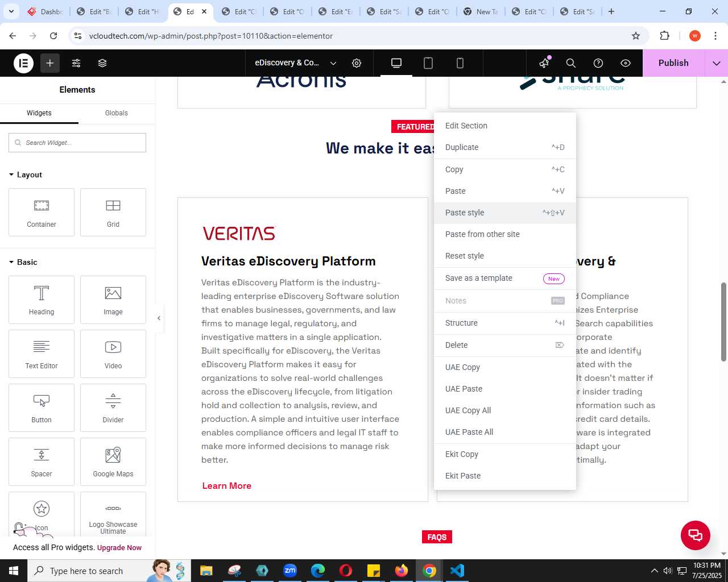Preview changes with the eye icon
Viewport: 728px width, 582px height.
tap(626, 63)
